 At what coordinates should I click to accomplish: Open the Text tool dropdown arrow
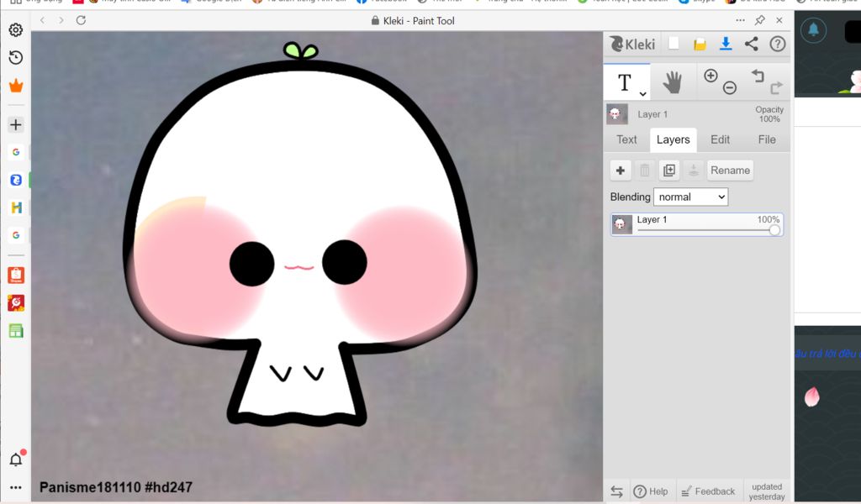point(642,94)
